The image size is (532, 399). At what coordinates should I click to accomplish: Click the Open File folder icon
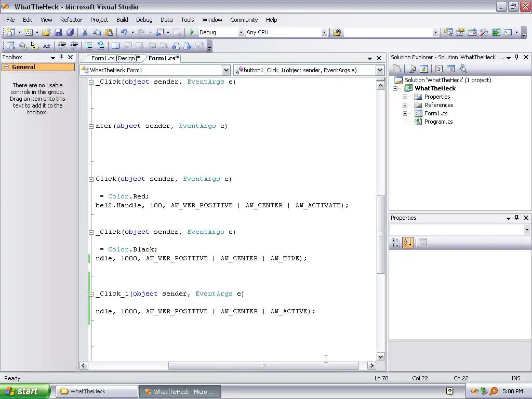pos(46,32)
